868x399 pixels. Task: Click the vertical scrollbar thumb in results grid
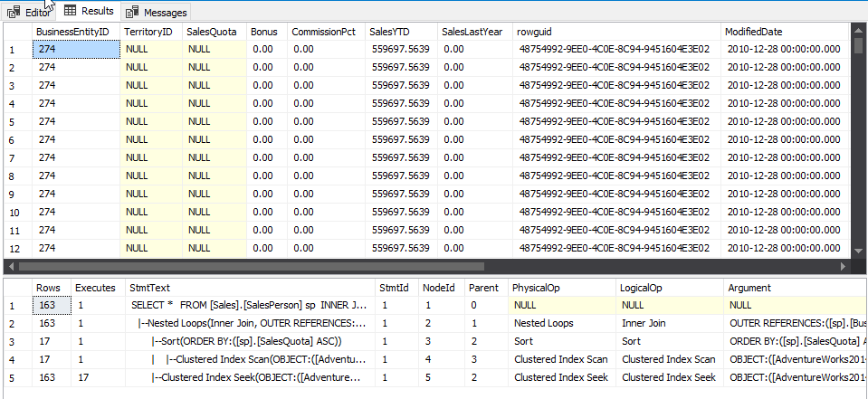[858, 45]
